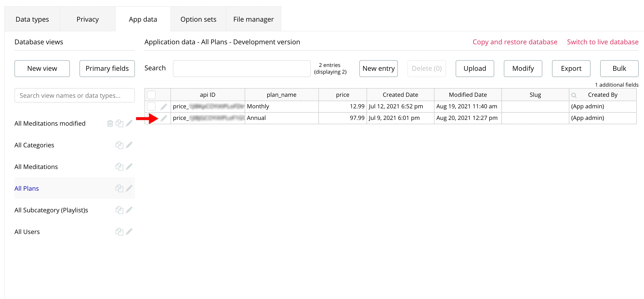Viewport: 644px width, 299px height.
Task: Select All Users in database views
Action: (x=27, y=232)
